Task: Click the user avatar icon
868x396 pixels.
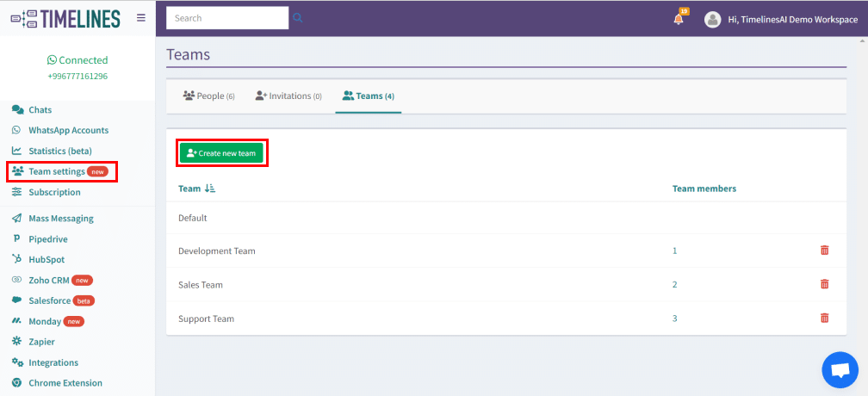Action: [712, 19]
